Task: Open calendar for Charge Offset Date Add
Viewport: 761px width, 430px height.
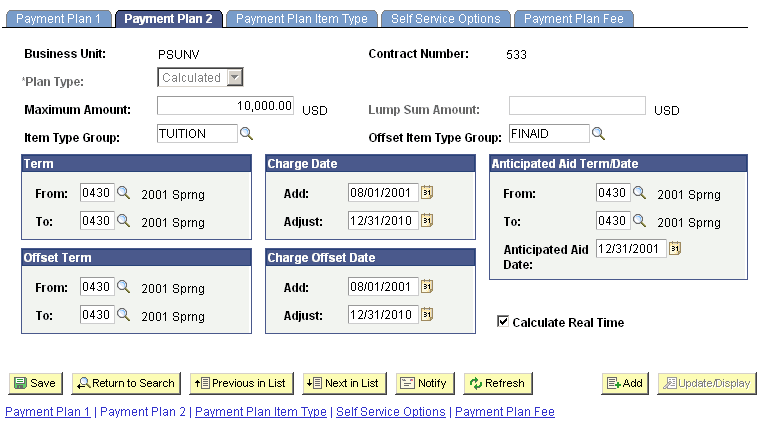Action: [427, 287]
